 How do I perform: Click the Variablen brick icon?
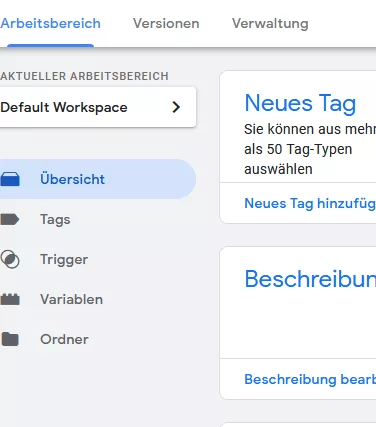click(10, 299)
